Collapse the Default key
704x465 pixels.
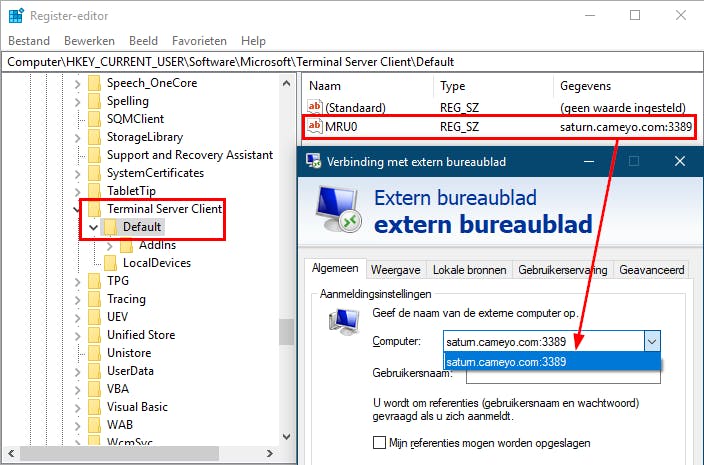93,227
